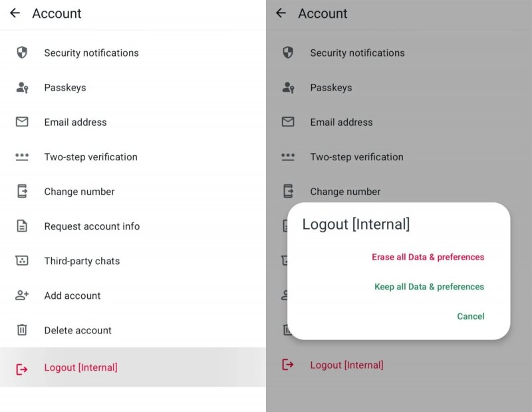The width and height of the screenshot is (532, 412).
Task: Choose Keep all Data & preferences
Action: coord(429,287)
